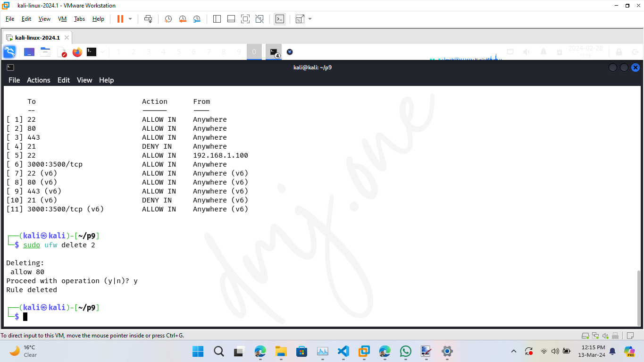Click the Show Desktop panel icon
The image size is (644, 362).
point(29,52)
